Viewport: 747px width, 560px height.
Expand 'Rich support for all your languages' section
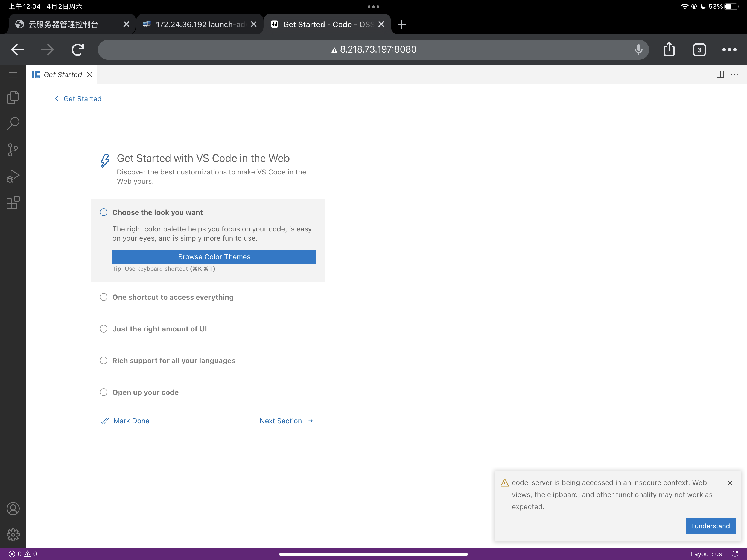[x=174, y=361]
